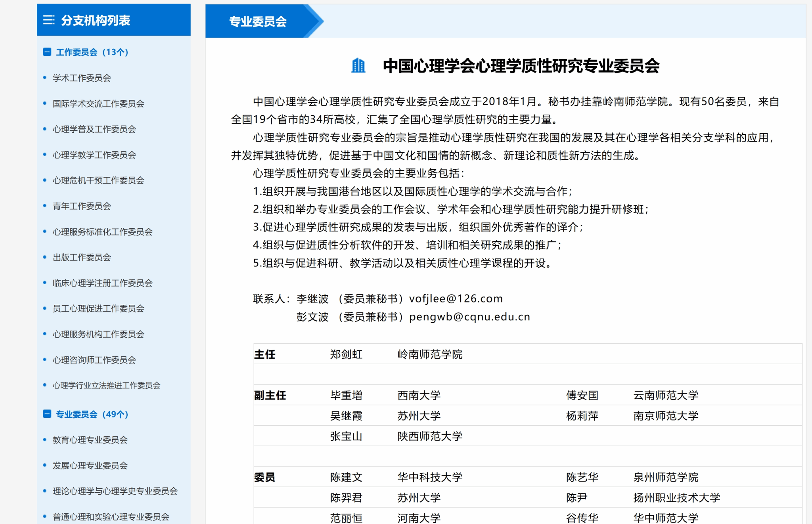
Task: Click the 工作委员会（13个）heading
Action: tap(92, 52)
